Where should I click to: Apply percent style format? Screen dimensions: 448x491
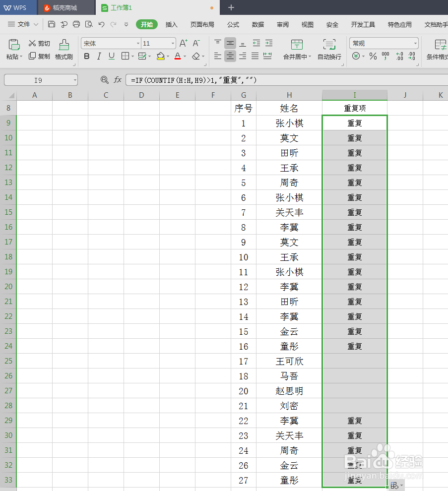(373, 57)
